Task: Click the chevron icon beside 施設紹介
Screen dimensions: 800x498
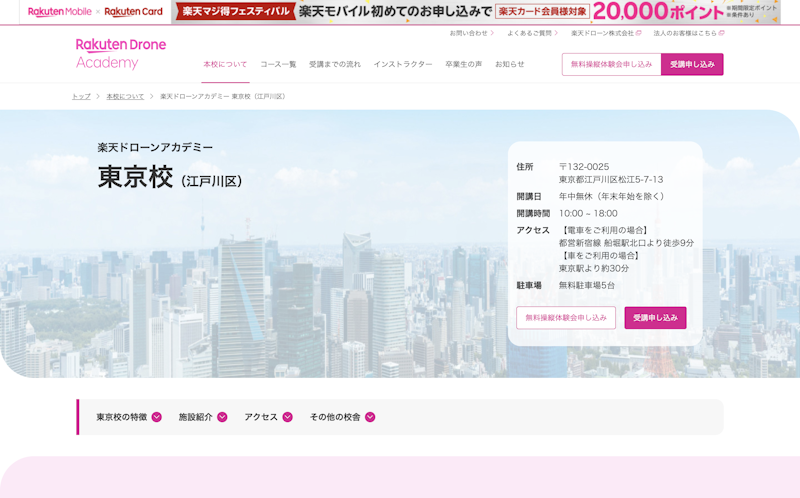Action: [x=222, y=417]
